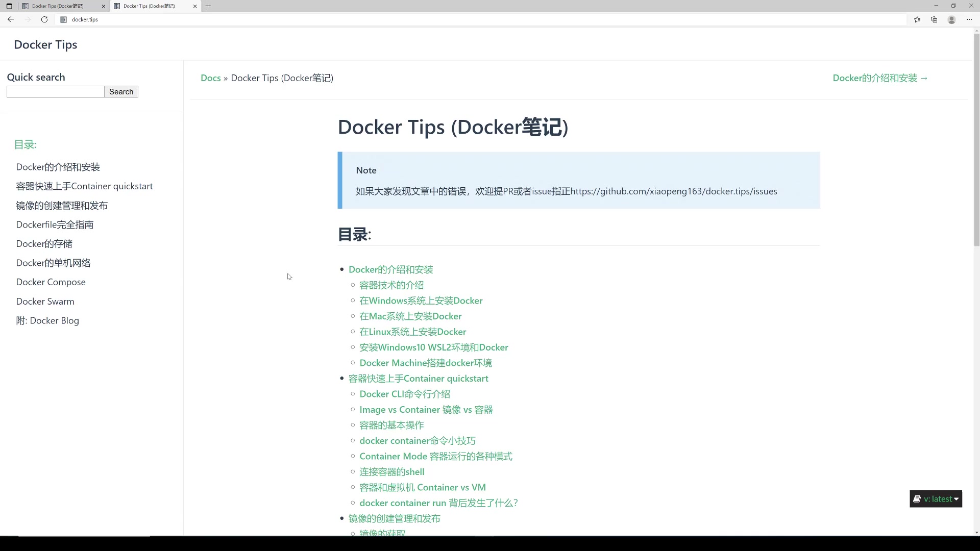Select Docker Compose in sidebar menu
The height and width of the screenshot is (551, 980).
click(51, 282)
